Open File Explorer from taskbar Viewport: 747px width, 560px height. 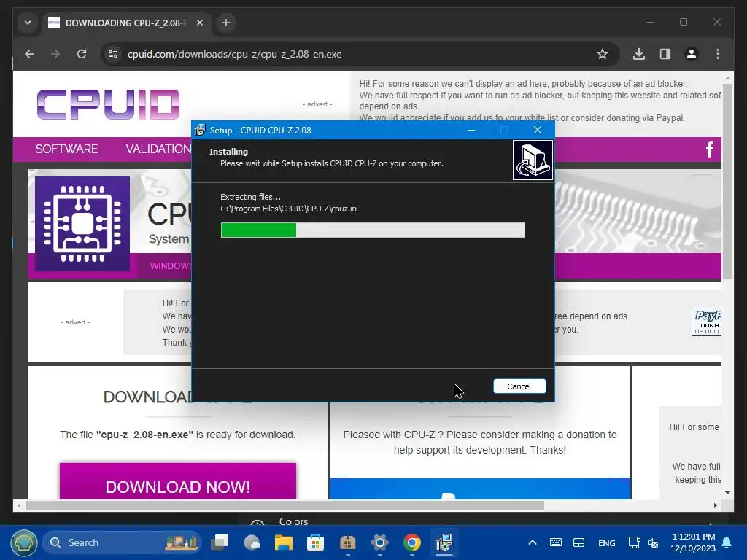click(x=284, y=542)
